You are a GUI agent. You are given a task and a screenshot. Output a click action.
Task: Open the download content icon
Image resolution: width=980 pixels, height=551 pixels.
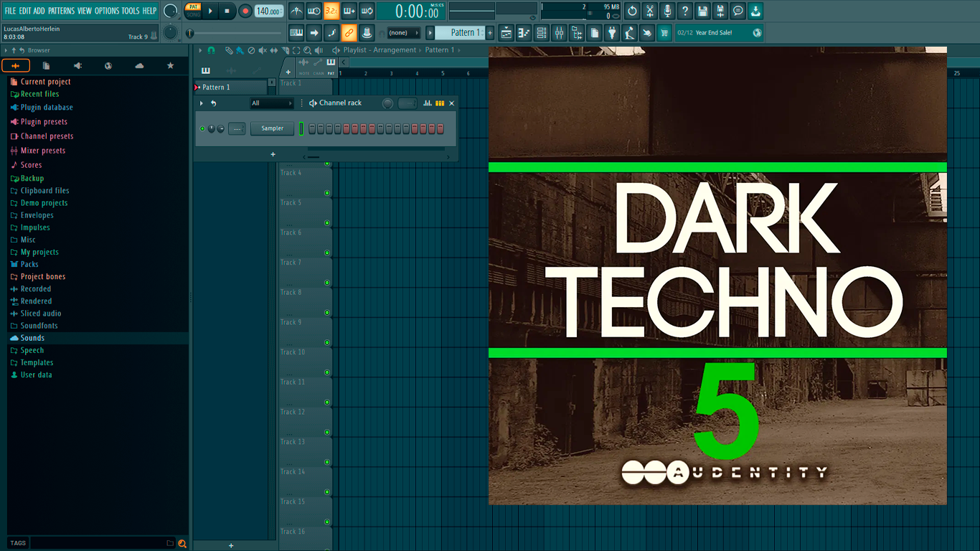pos(755,11)
